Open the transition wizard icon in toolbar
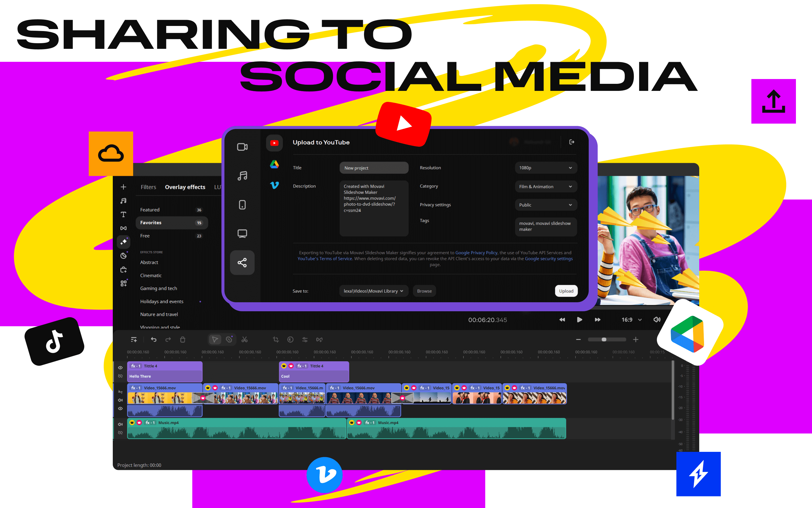 tap(319, 340)
